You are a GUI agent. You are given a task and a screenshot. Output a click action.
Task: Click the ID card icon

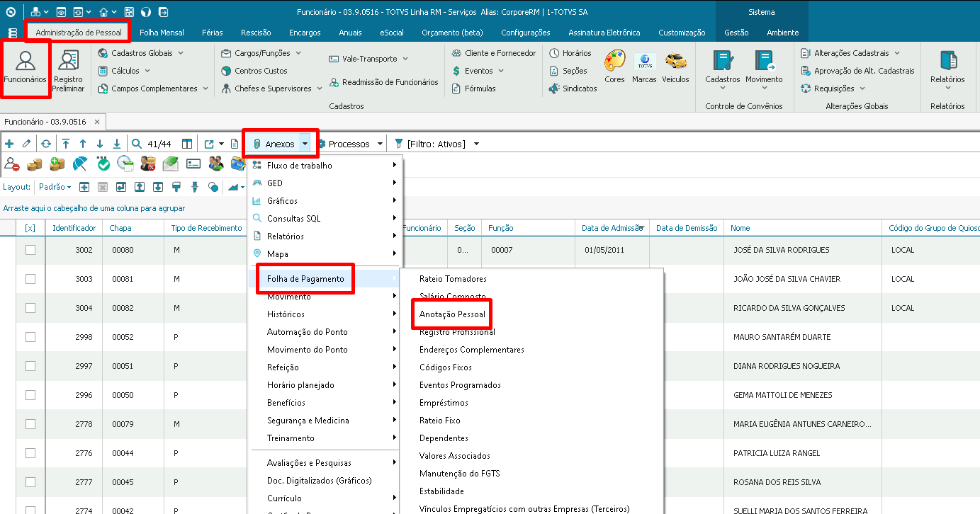point(193,164)
